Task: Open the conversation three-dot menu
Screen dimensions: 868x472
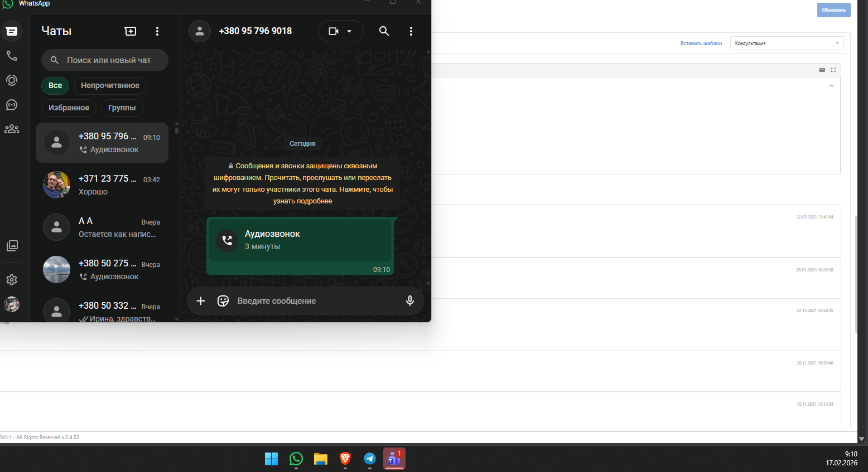Action: pos(411,31)
